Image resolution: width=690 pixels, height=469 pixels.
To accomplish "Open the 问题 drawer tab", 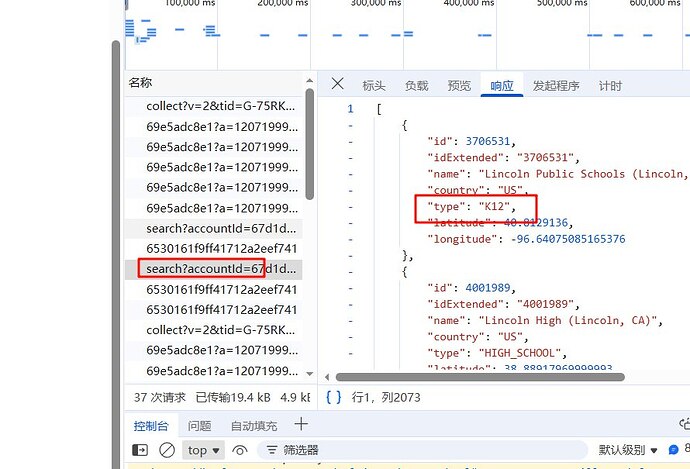I will 199,426.
